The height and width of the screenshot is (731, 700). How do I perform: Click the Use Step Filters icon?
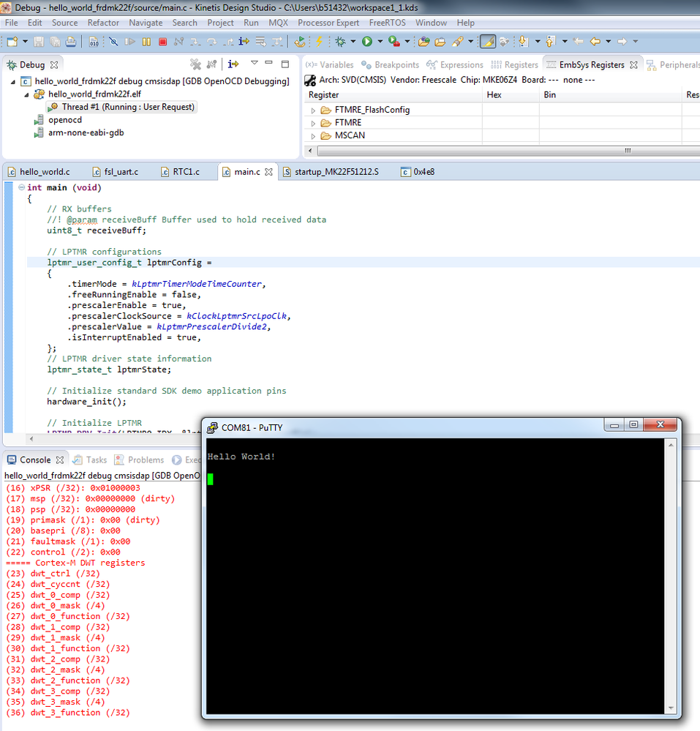tap(277, 42)
